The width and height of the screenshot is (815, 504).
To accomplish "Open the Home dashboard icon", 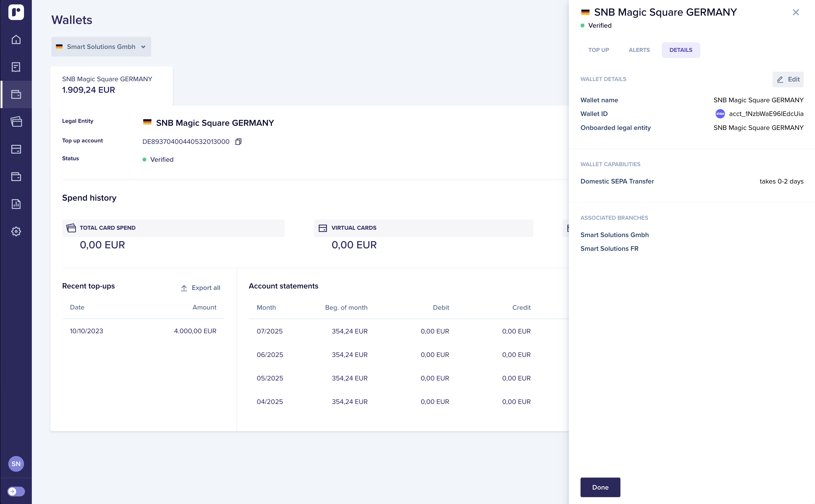I will [16, 40].
